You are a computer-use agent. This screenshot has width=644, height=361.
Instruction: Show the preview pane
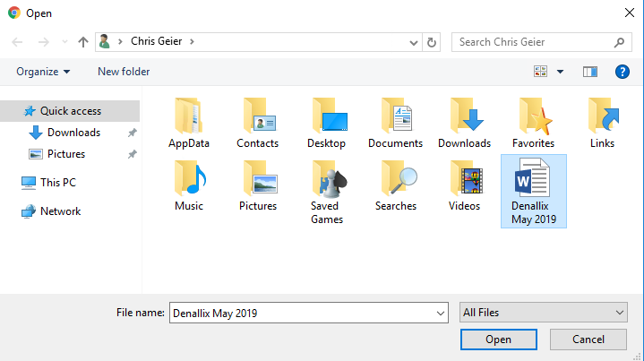point(590,72)
